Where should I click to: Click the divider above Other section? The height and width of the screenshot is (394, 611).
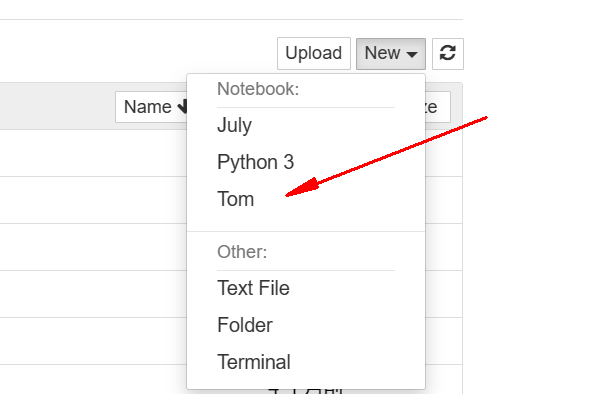306,231
